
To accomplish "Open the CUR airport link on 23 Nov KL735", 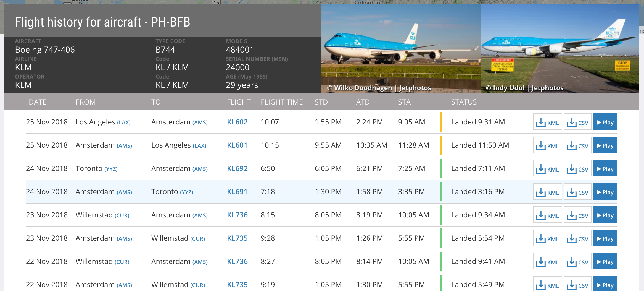I will (198, 239).
